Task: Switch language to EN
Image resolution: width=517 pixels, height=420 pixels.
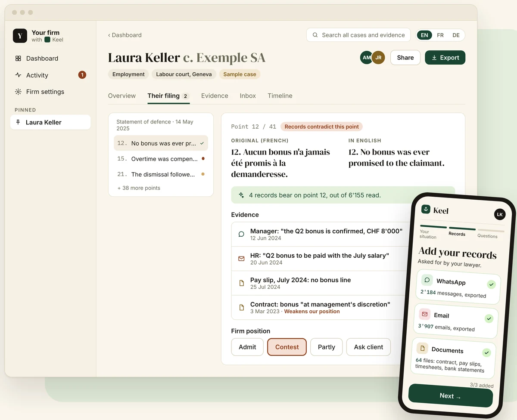Action: click(x=424, y=35)
